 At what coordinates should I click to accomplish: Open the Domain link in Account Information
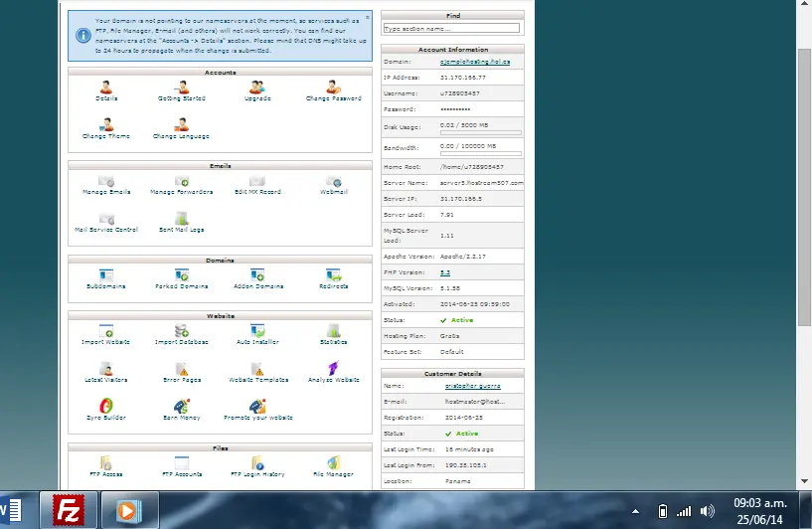(x=475, y=62)
